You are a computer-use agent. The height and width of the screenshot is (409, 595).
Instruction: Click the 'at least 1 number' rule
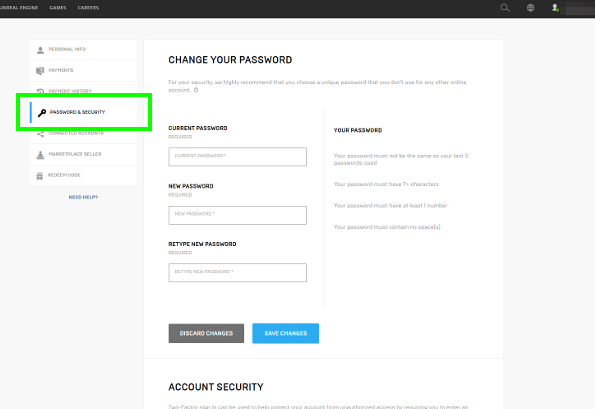(x=390, y=205)
